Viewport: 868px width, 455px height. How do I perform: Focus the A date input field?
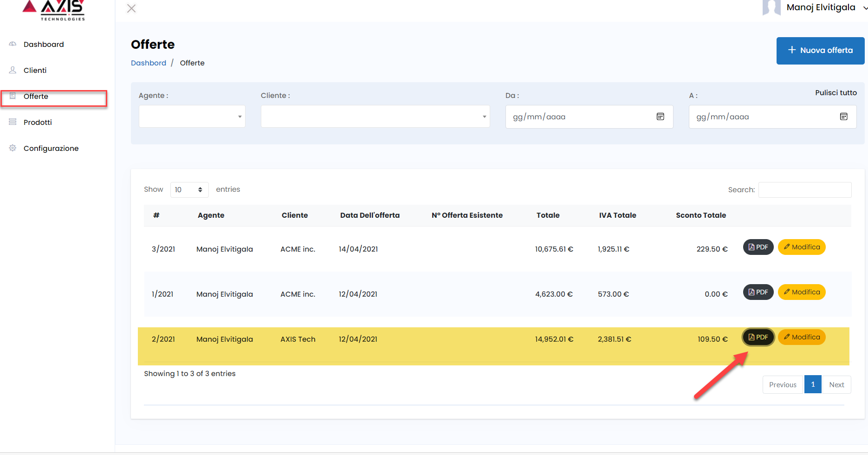772,117
